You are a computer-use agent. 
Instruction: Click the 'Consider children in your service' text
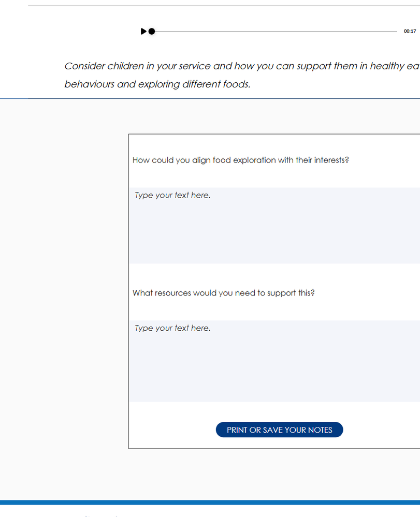click(241, 66)
